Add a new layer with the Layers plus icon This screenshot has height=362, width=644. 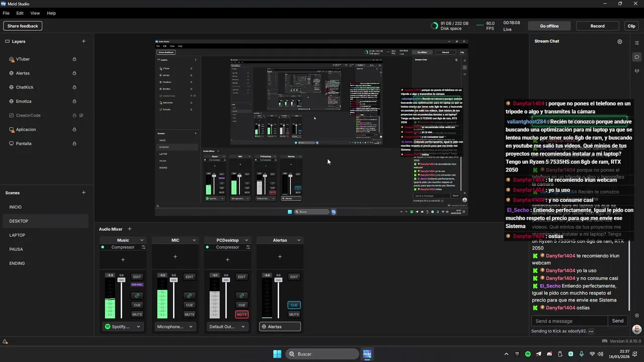pos(84,41)
